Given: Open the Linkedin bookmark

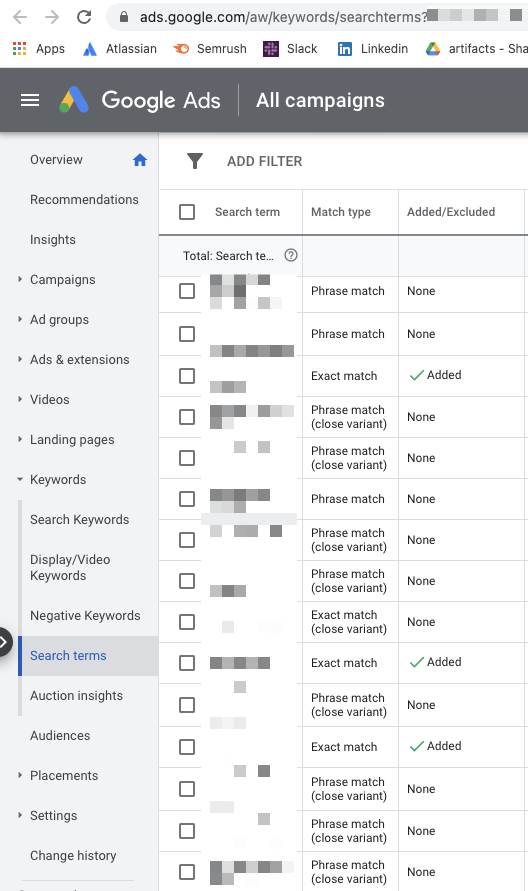Looking at the screenshot, I should [x=373, y=49].
